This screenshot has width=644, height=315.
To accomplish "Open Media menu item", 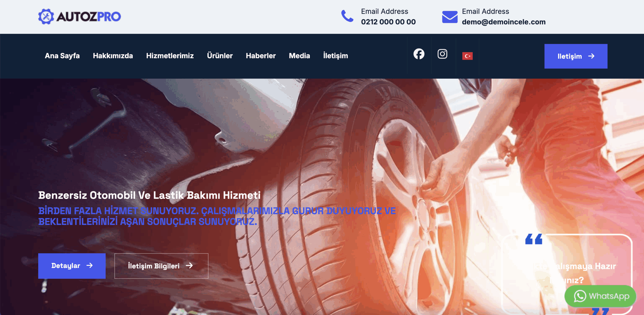I will tap(299, 56).
